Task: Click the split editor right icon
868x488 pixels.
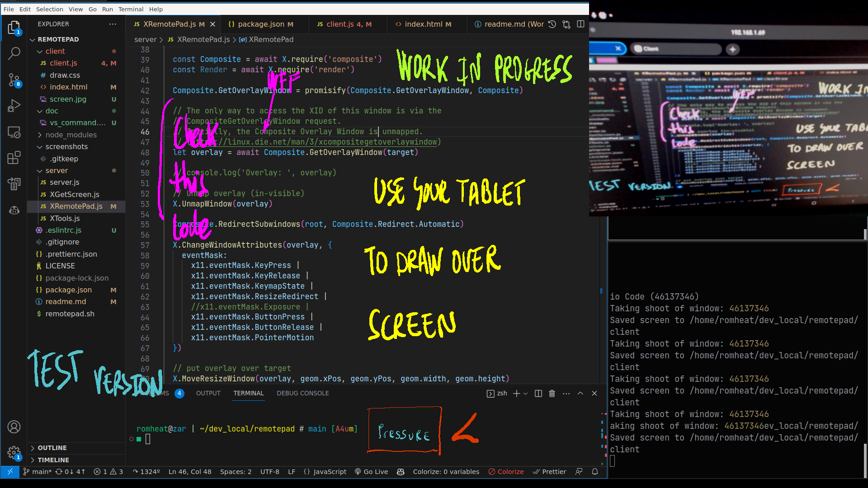Action: [581, 24]
